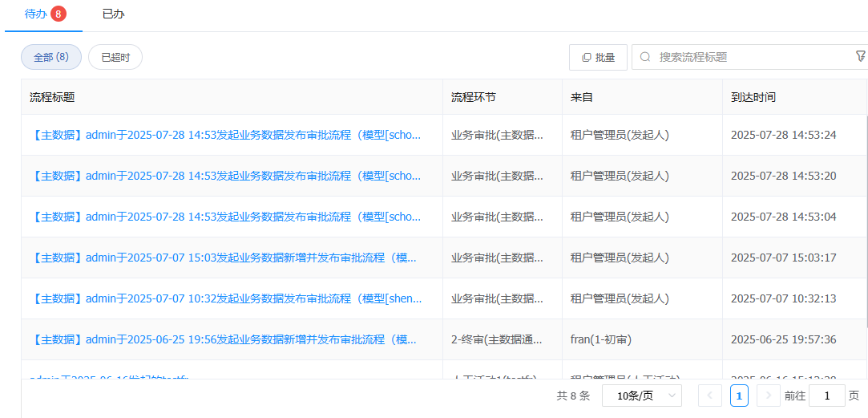The width and height of the screenshot is (868, 418).
Task: Open the funnel filter icon beside search
Action: tap(861, 56)
